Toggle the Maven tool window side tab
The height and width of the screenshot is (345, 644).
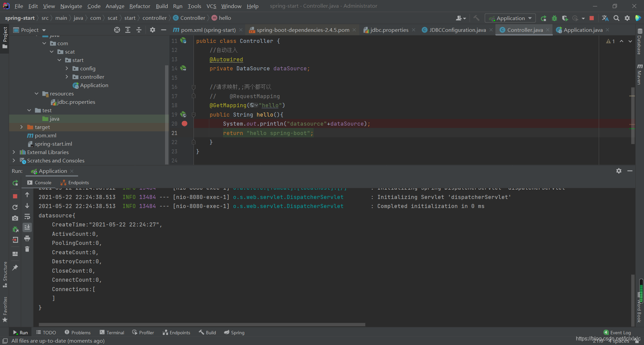pyautogui.click(x=639, y=74)
